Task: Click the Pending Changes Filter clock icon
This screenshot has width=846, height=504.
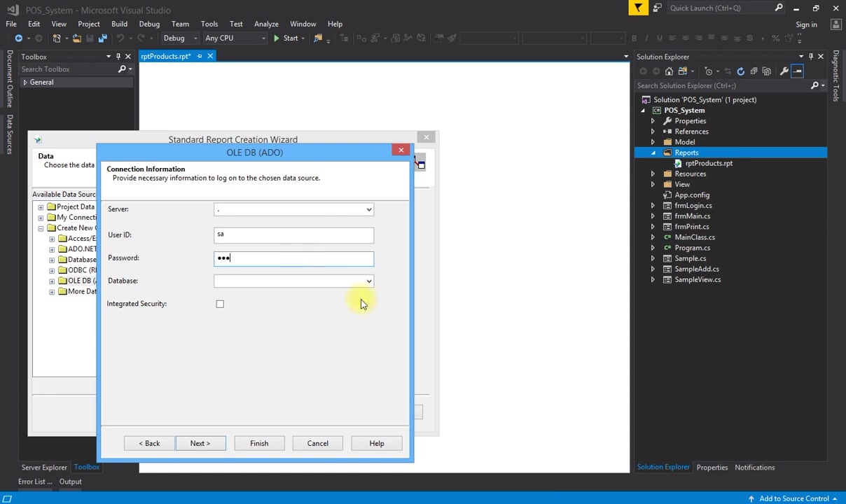Action: [709, 71]
